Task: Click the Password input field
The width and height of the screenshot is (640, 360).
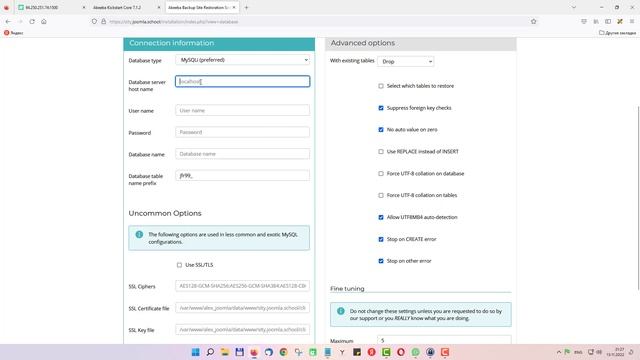Action: pos(242,132)
